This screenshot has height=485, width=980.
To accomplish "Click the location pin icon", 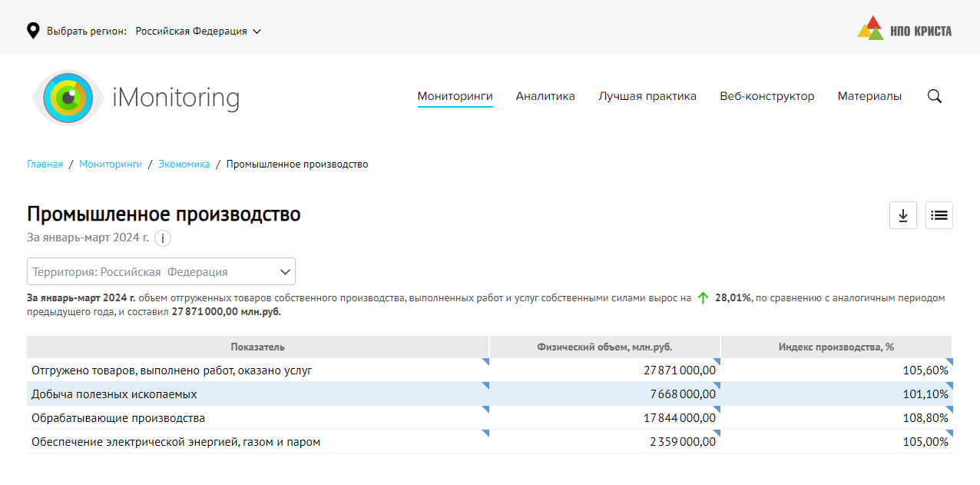I will click(33, 31).
